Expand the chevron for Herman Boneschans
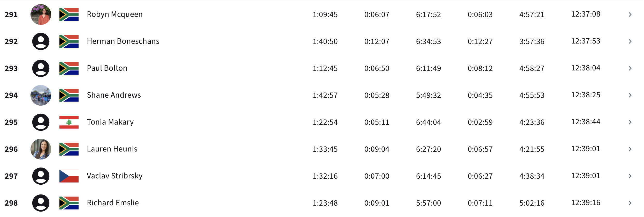 click(x=630, y=41)
